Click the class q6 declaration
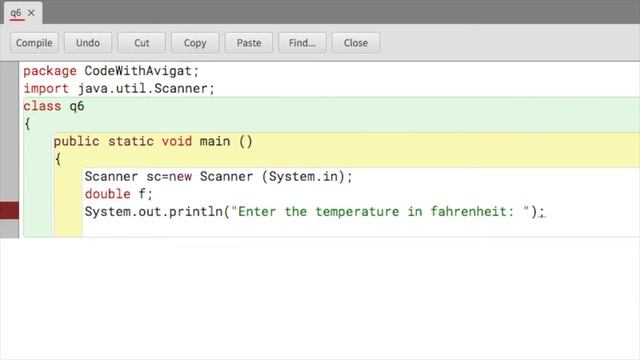640x360 pixels. 54,106
